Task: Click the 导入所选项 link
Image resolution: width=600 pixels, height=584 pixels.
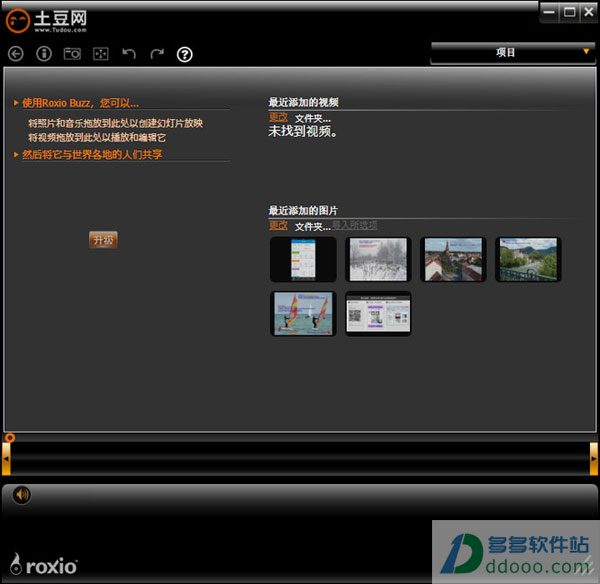Action: pos(355,225)
